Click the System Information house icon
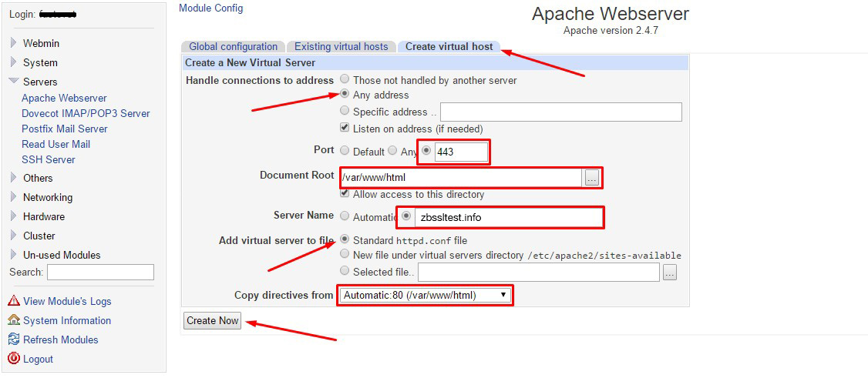Viewport: 868px width, 378px height. [x=14, y=320]
